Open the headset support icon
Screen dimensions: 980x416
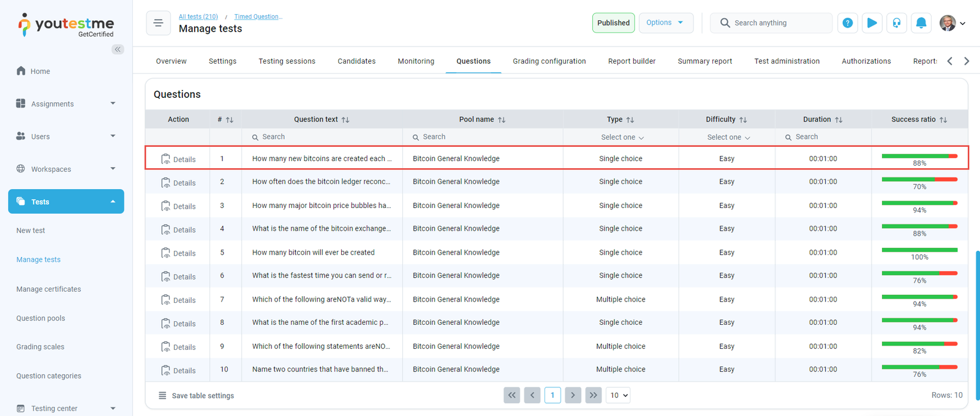tap(896, 23)
